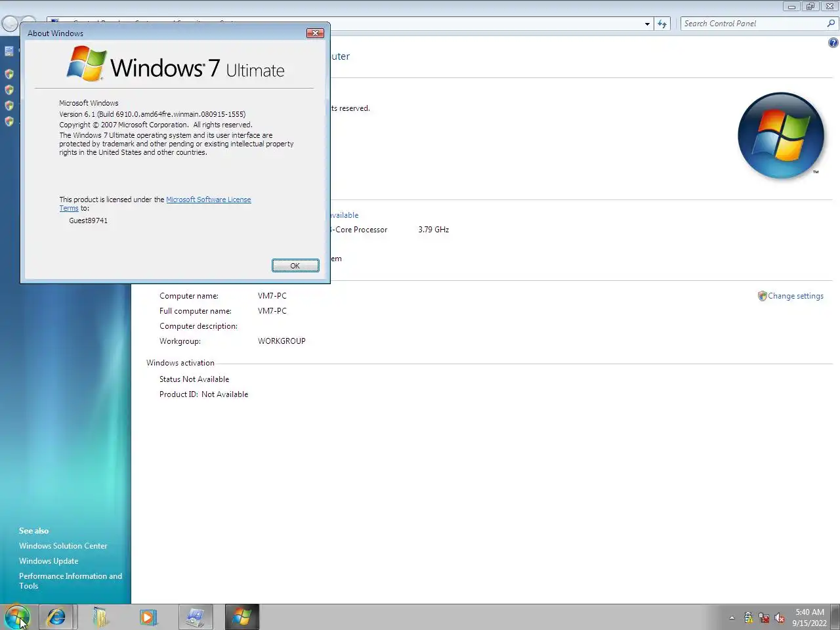Click the 3.79 GHz processor speed
840x630 pixels.
click(x=434, y=230)
